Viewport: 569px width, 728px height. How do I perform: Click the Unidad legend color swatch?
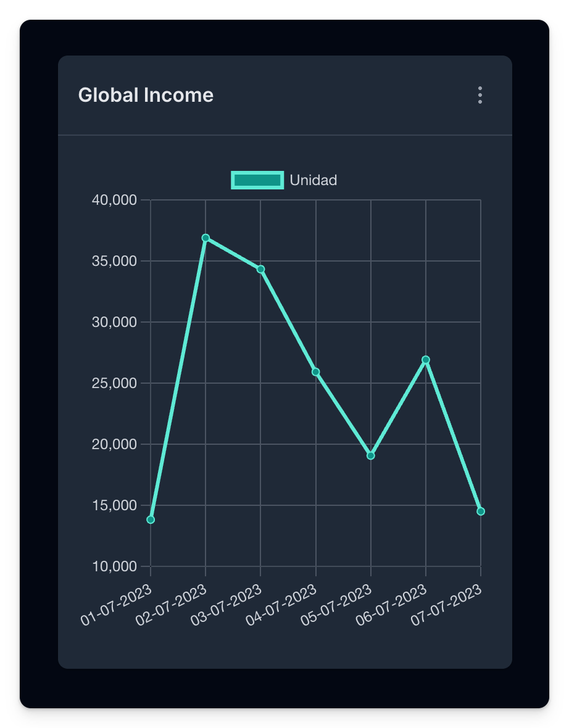tap(257, 180)
